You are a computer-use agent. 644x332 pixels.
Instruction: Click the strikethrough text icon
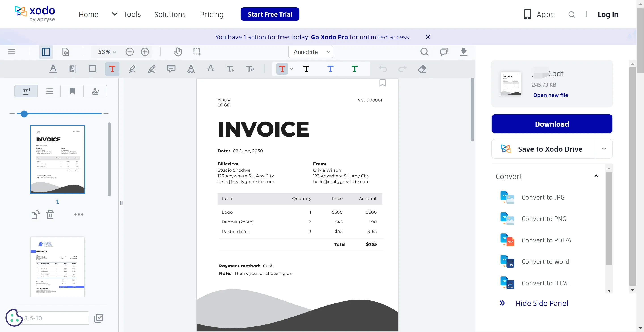210,69
